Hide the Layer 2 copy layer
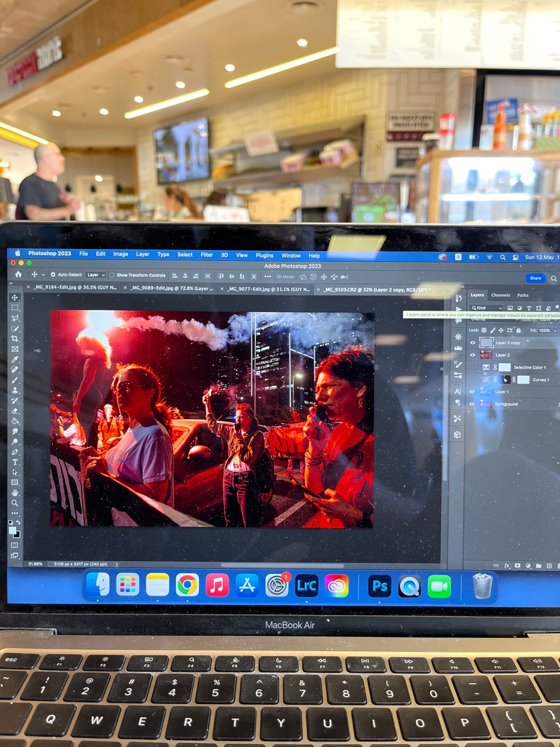 (x=472, y=343)
